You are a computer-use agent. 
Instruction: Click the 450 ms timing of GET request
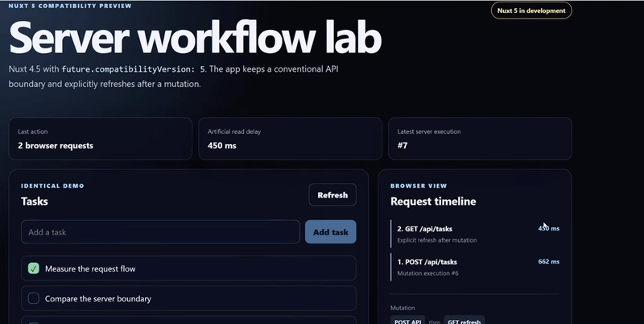click(549, 228)
